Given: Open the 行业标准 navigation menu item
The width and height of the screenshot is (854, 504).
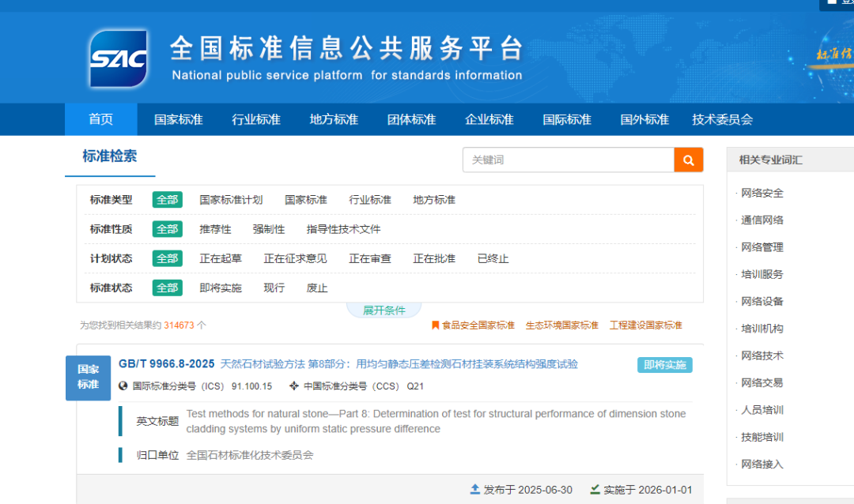Looking at the screenshot, I should click(256, 119).
